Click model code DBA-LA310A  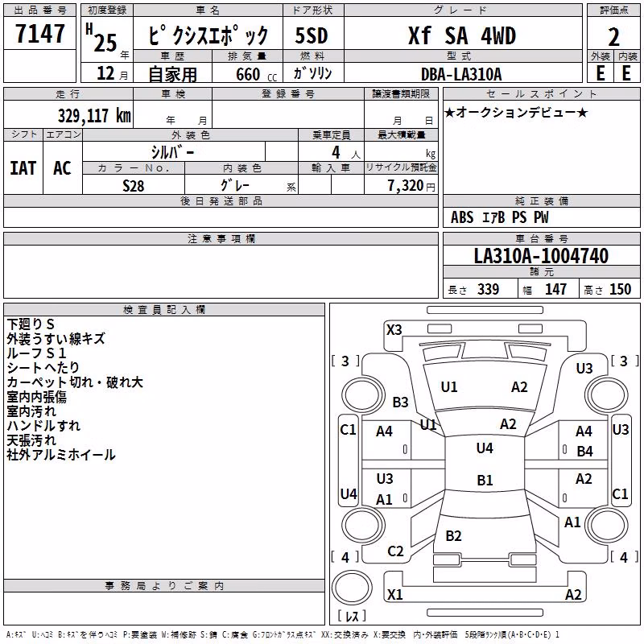461,74
